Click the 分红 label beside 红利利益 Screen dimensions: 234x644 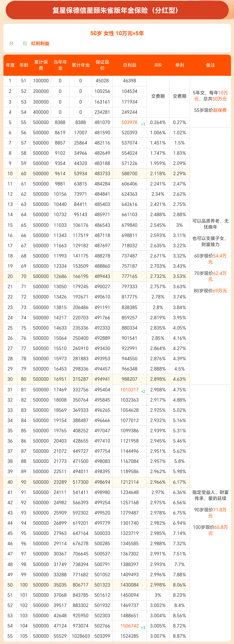tap(18, 43)
